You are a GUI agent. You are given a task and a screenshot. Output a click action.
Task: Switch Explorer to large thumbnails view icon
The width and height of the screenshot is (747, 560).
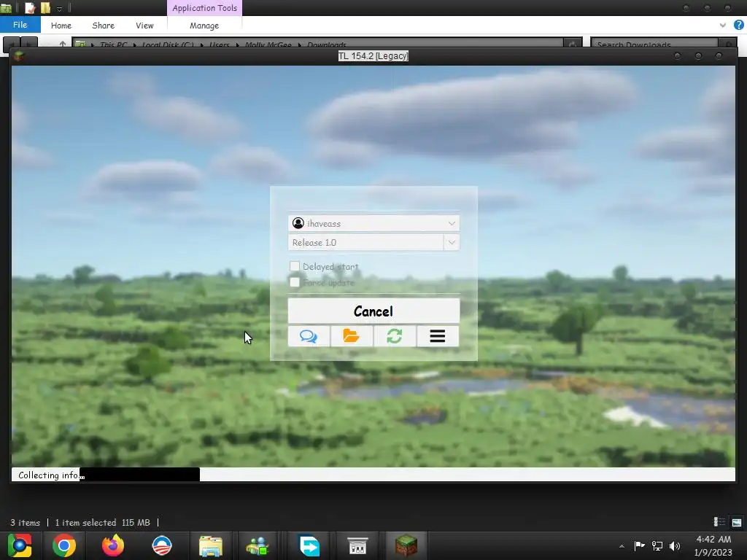click(x=737, y=522)
